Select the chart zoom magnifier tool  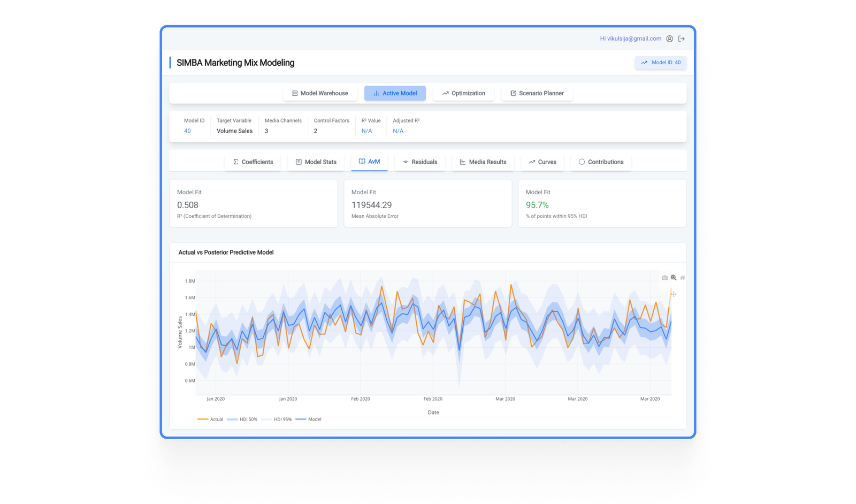(674, 278)
